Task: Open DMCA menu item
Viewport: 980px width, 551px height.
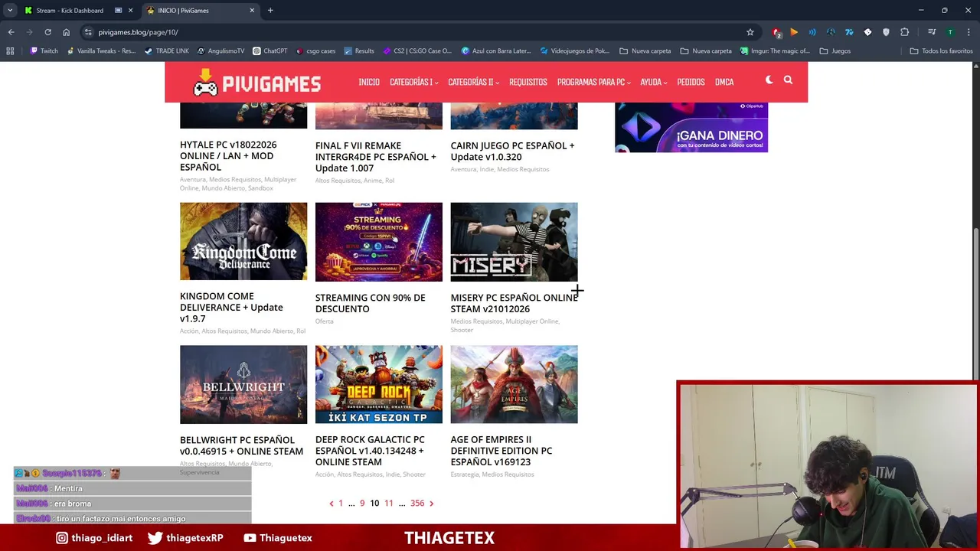Action: [724, 82]
